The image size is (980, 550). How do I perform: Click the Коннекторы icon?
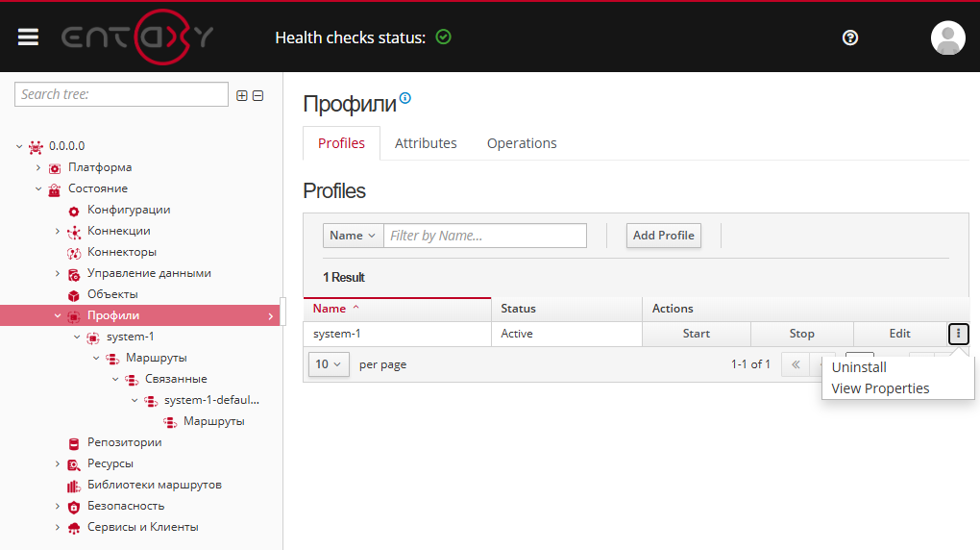point(74,253)
